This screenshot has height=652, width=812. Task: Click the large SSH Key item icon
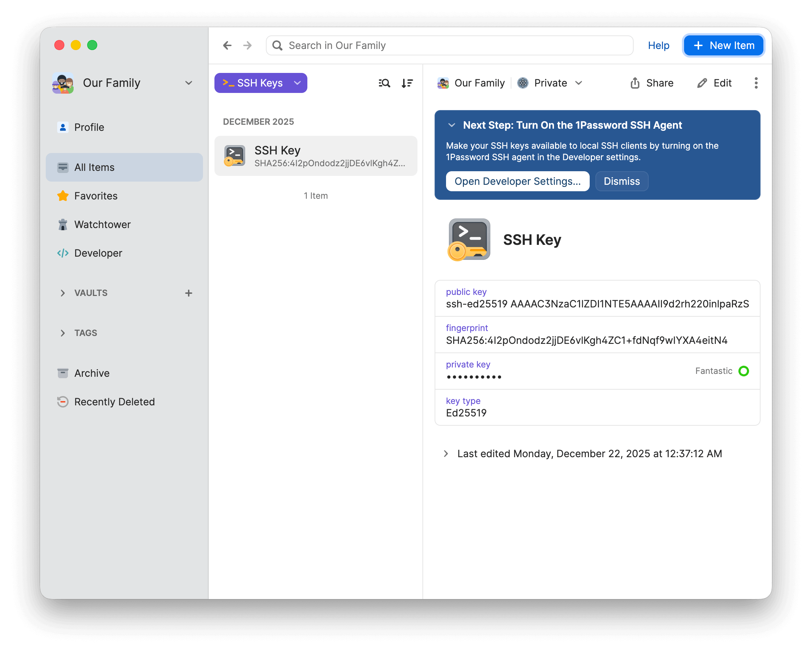[469, 239]
